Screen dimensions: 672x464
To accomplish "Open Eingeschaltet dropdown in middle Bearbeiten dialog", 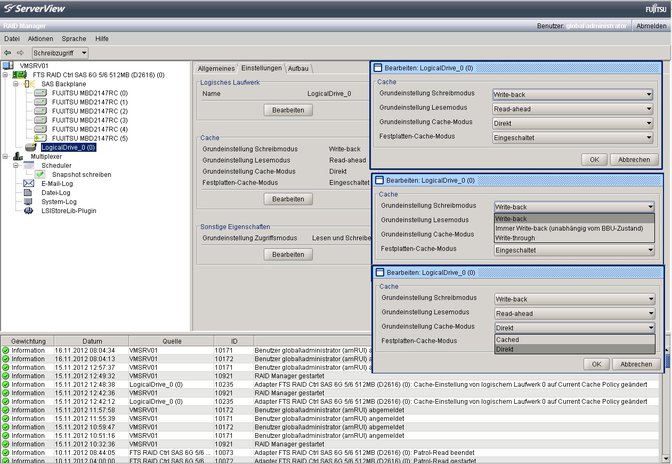I will point(574,250).
